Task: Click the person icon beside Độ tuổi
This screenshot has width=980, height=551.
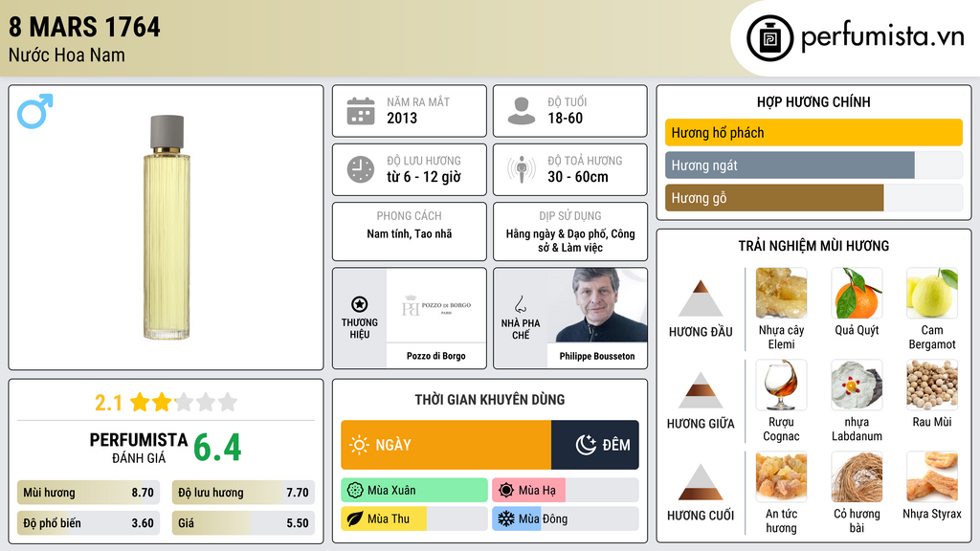Action: pyautogui.click(x=522, y=111)
